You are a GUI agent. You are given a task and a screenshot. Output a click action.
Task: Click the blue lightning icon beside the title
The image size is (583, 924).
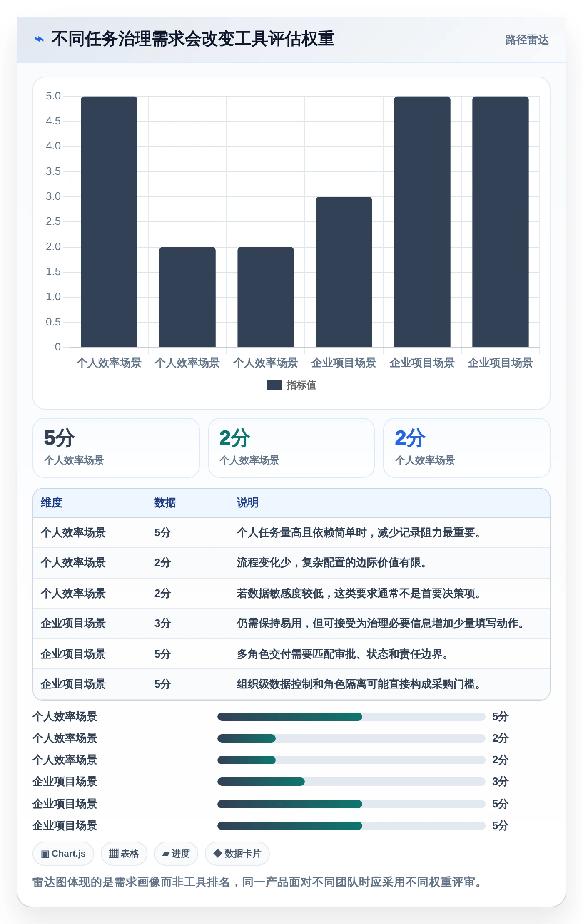coord(39,39)
